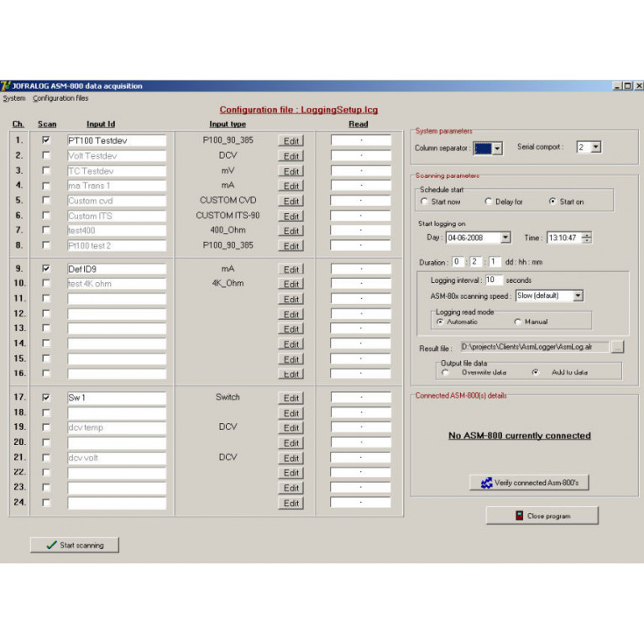
Task: Click the 400_Ohm input type text
Action: [x=228, y=230]
